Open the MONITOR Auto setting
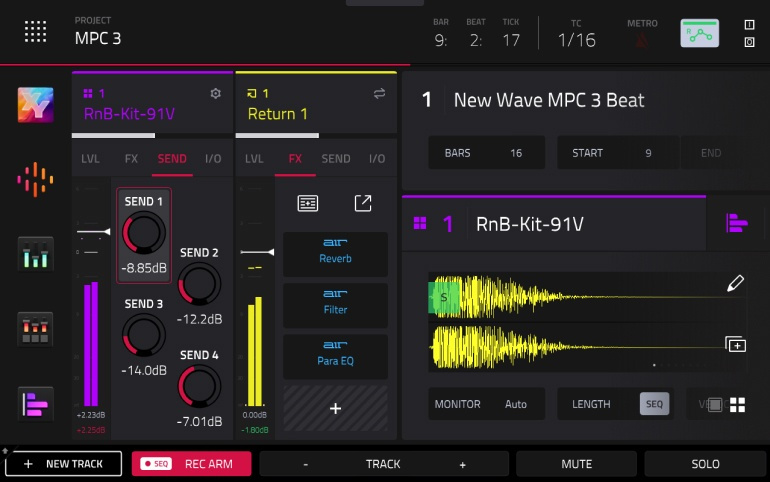 tap(487, 404)
